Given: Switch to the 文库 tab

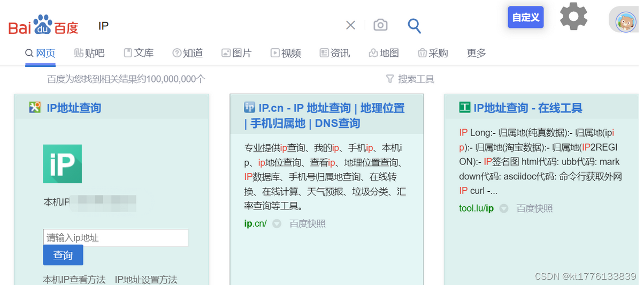Looking at the screenshot, I should 139,53.
